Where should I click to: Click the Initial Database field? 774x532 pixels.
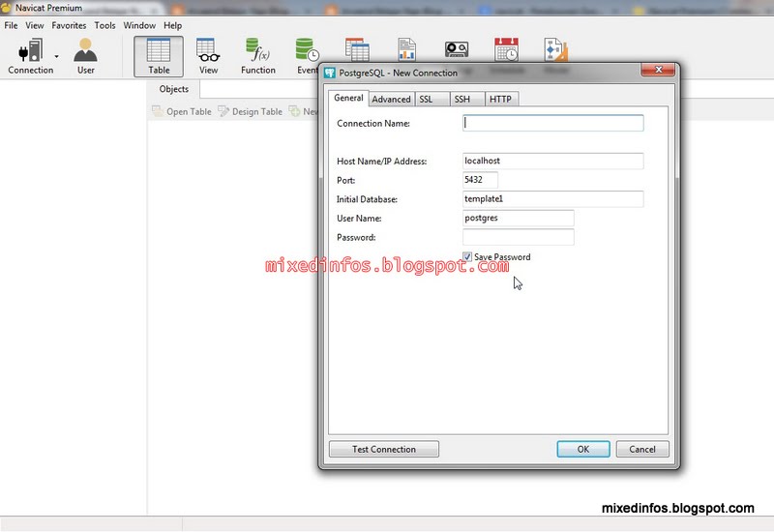point(552,199)
